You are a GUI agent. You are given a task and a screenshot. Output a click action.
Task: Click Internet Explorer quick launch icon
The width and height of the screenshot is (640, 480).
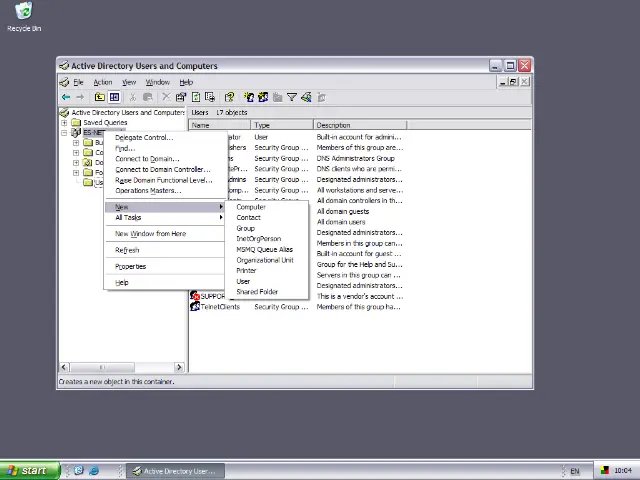pos(94,471)
